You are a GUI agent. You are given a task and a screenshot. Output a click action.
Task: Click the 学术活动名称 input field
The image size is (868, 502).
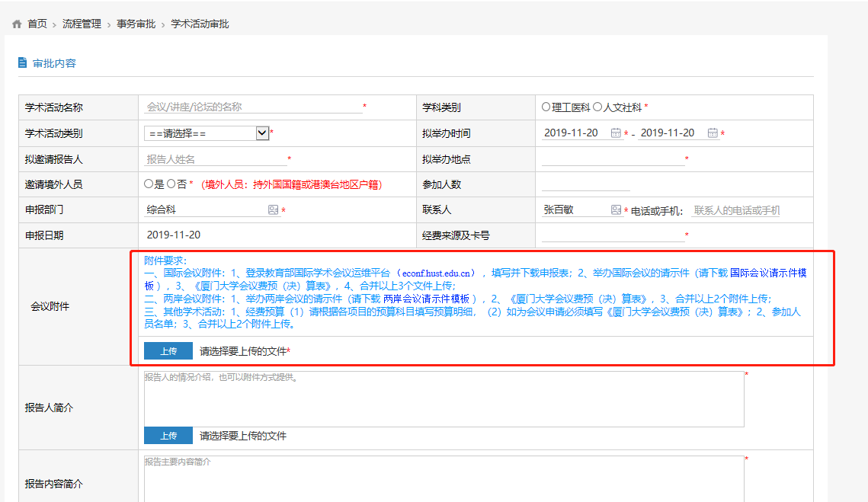pos(253,107)
